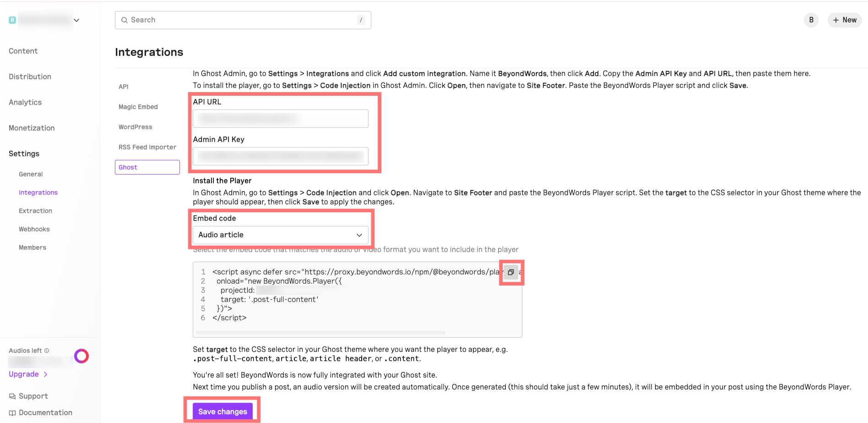Copy the embed code with the copy icon

pyautogui.click(x=511, y=272)
